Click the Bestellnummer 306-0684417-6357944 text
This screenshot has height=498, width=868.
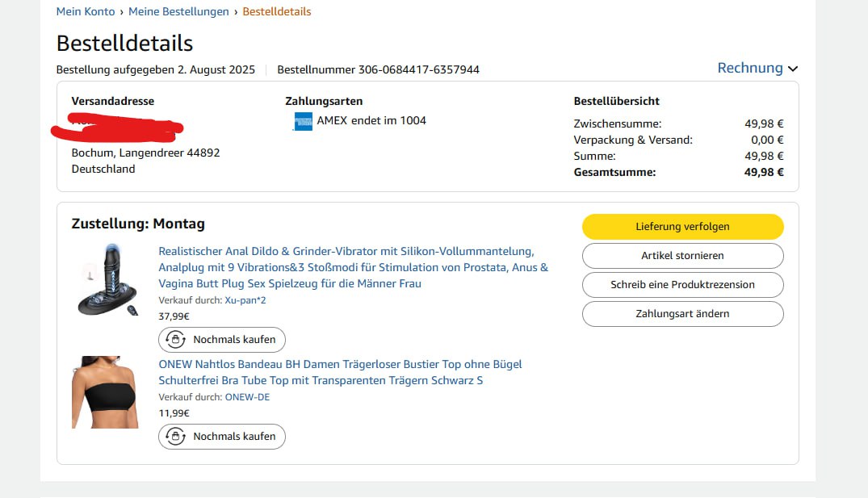378,69
